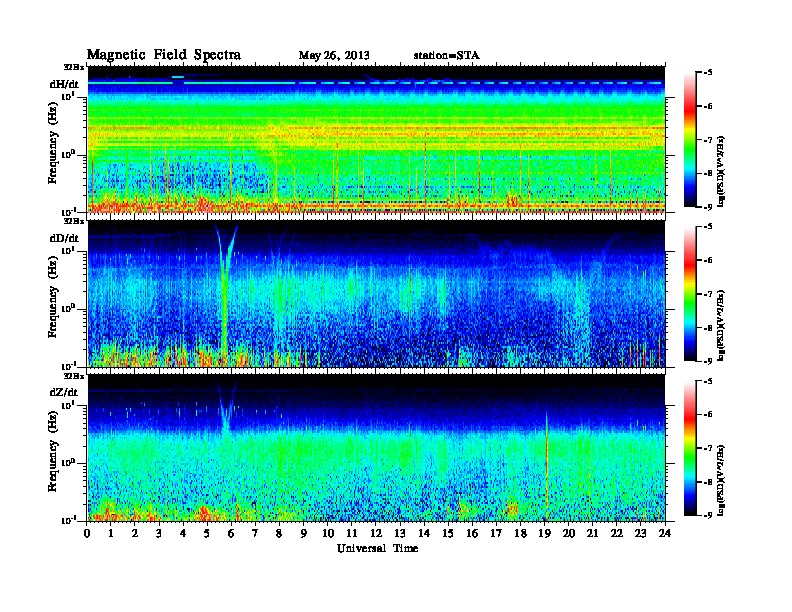
Task: Click the hour 24 tick label
Action: click(x=665, y=533)
